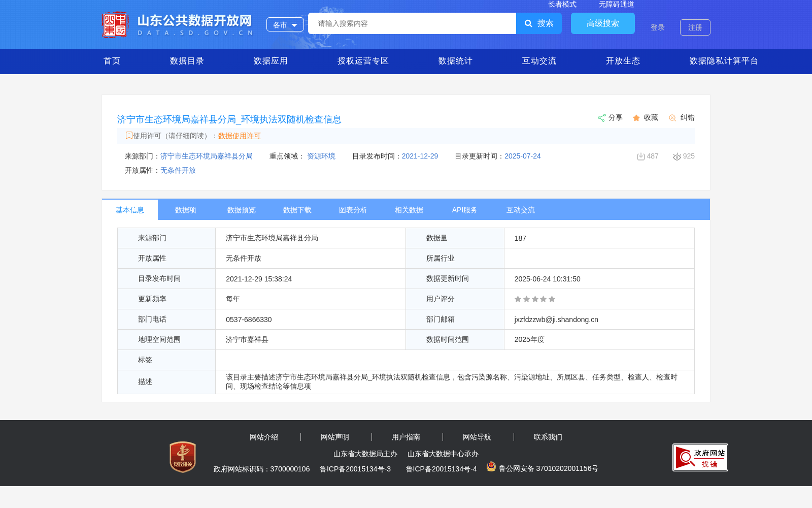Open 开放生态 in the navigation bar

623,61
